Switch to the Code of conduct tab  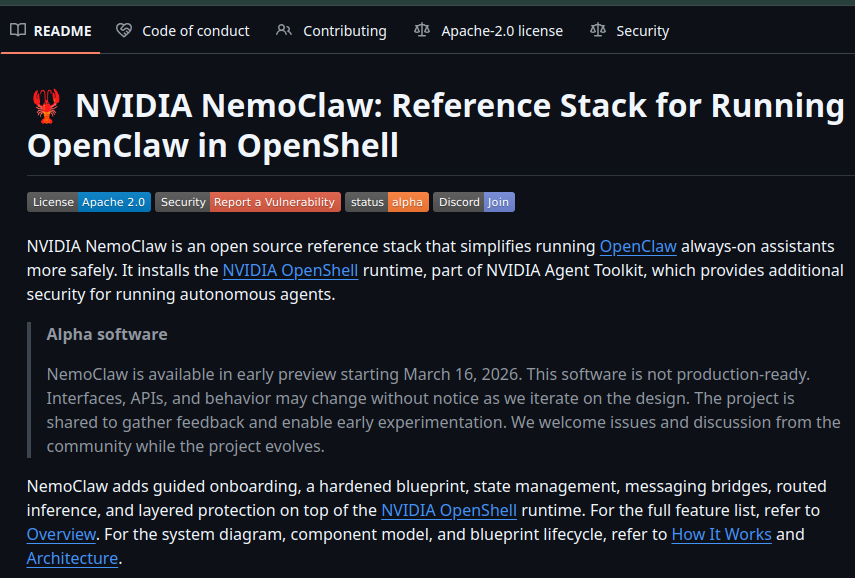[195, 31]
